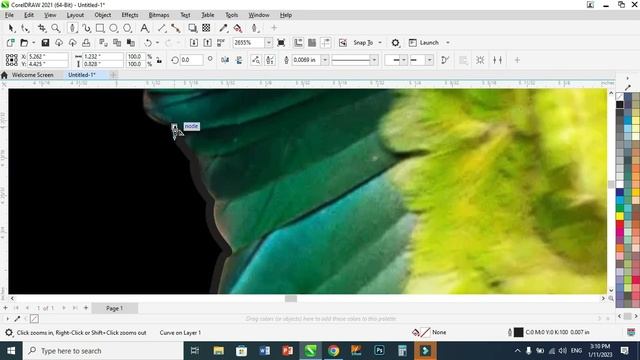Open the start arrowhead dropdown

(403, 60)
